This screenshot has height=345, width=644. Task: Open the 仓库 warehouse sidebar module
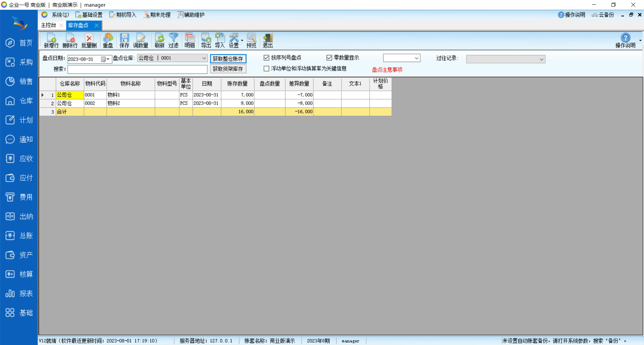click(19, 101)
